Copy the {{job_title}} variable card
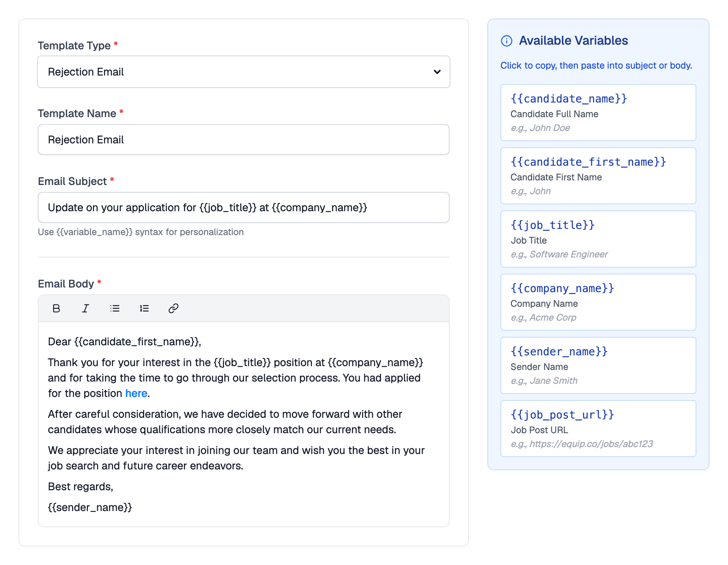Viewport: 728px width, 565px height. tap(598, 239)
